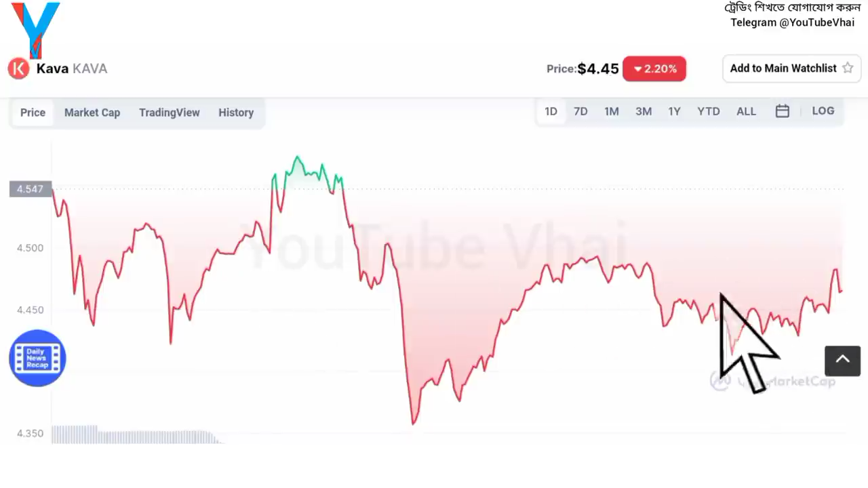Show the 1Y price range
The height and width of the screenshot is (488, 868).
coord(674,111)
